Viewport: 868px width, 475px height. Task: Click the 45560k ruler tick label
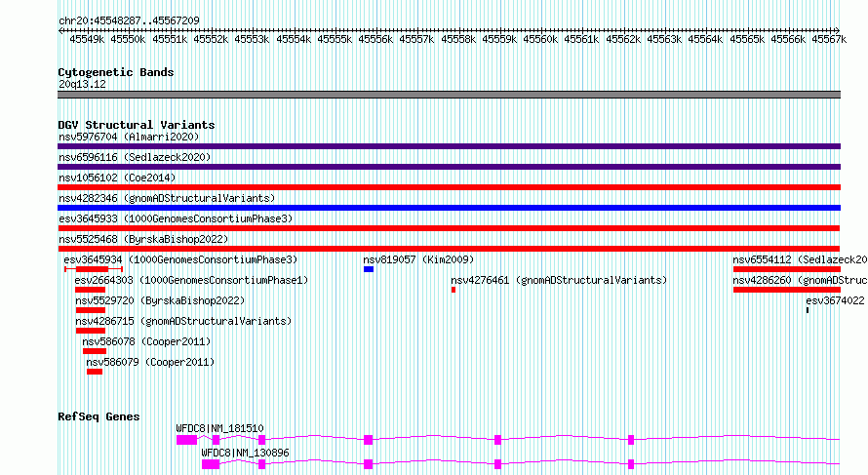click(541, 39)
